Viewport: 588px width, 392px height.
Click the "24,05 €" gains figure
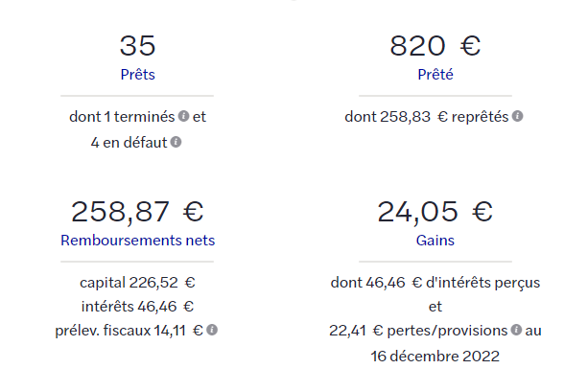435,212
